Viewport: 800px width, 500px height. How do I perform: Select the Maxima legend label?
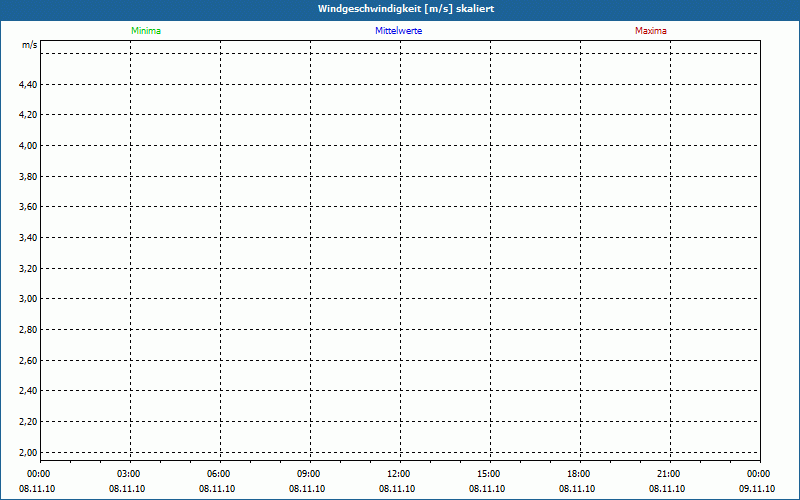pos(651,31)
